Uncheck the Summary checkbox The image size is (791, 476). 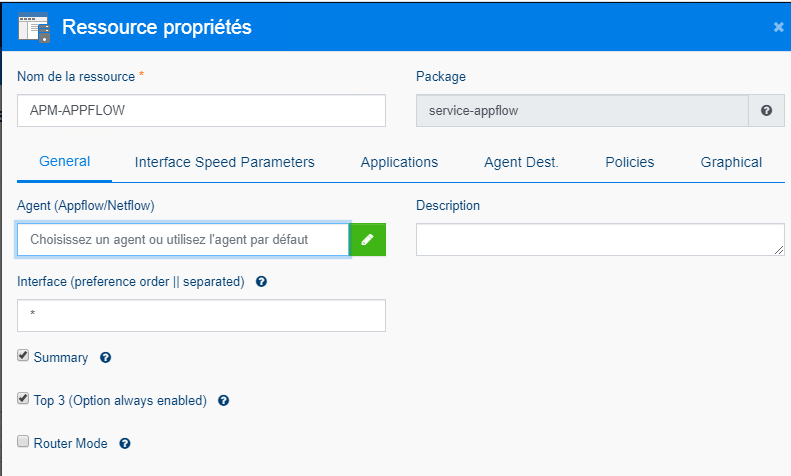(x=23, y=356)
